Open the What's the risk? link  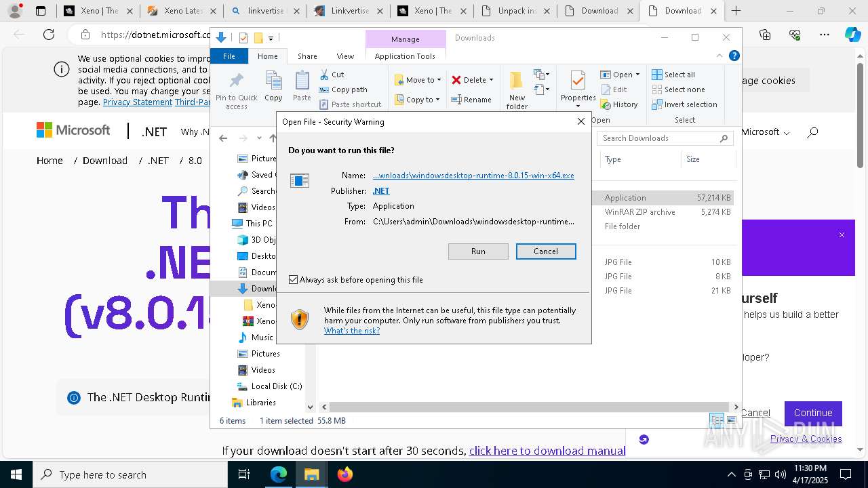click(x=352, y=331)
